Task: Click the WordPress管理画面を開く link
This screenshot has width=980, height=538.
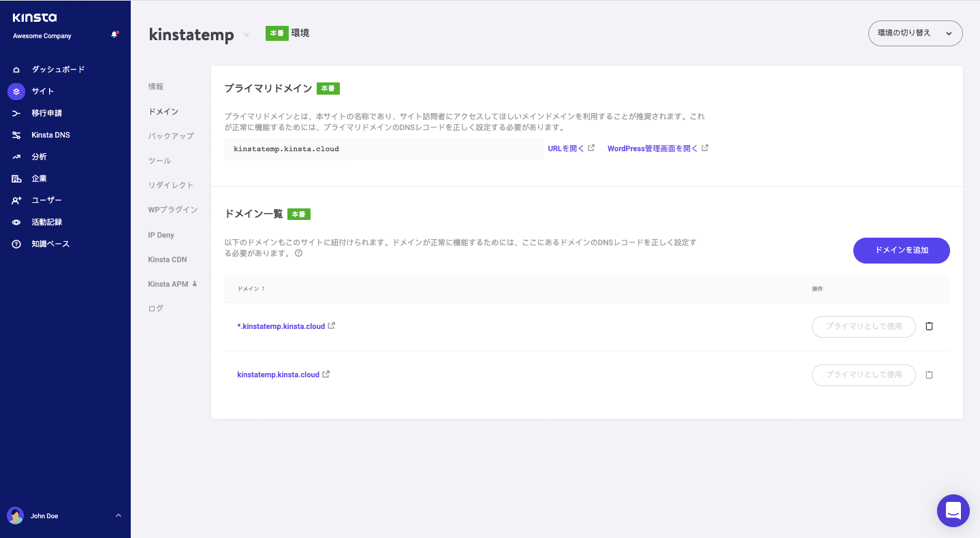Action: 652,148
